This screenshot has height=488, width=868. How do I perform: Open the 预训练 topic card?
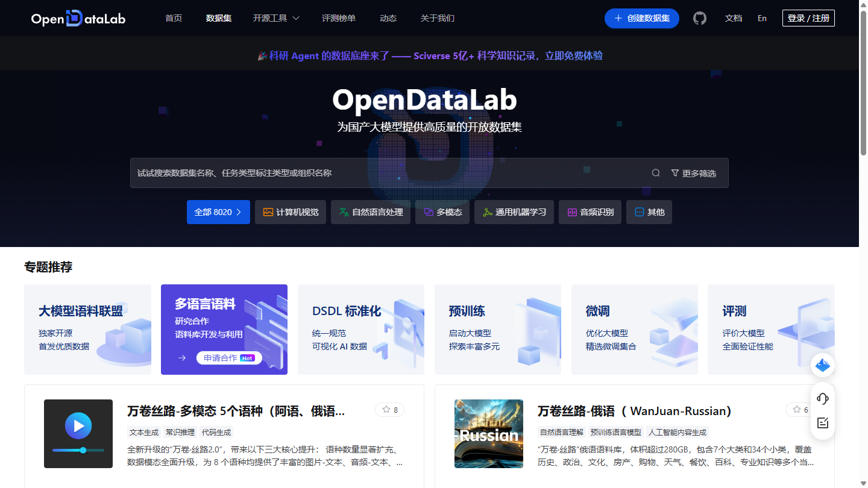[498, 330]
